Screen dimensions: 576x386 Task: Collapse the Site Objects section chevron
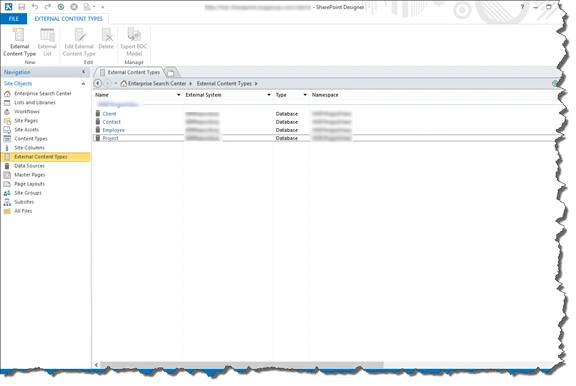(x=83, y=84)
